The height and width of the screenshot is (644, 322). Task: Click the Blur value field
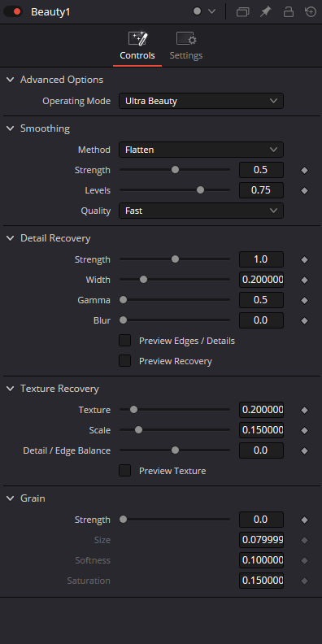(x=261, y=320)
